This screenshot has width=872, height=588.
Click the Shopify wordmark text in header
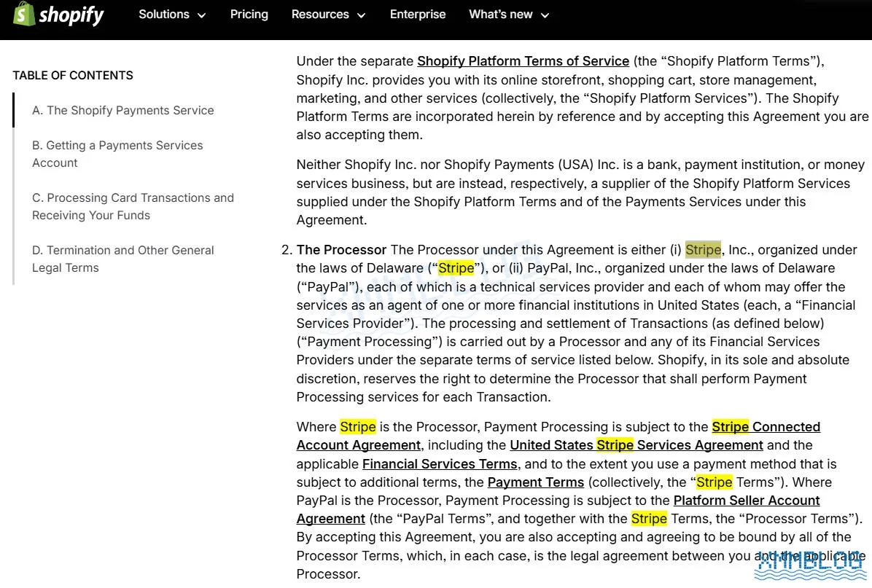(71, 15)
